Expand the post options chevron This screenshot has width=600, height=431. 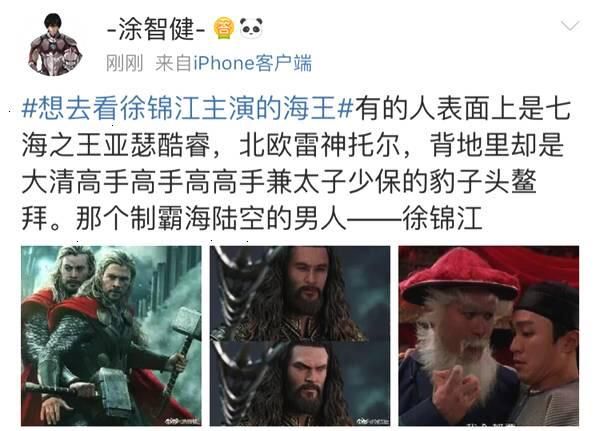(570, 26)
